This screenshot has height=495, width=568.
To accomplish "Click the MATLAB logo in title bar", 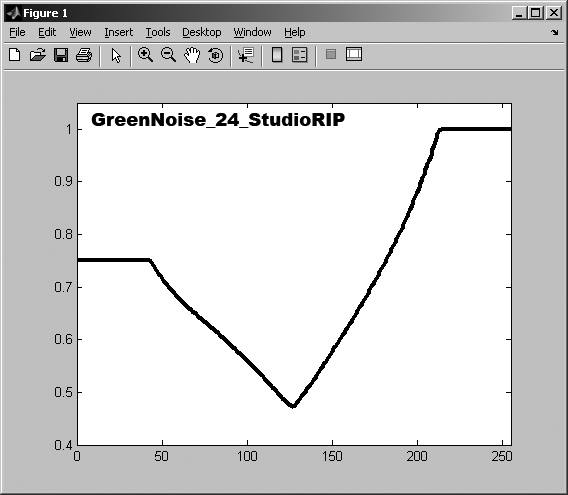I will [x=13, y=13].
